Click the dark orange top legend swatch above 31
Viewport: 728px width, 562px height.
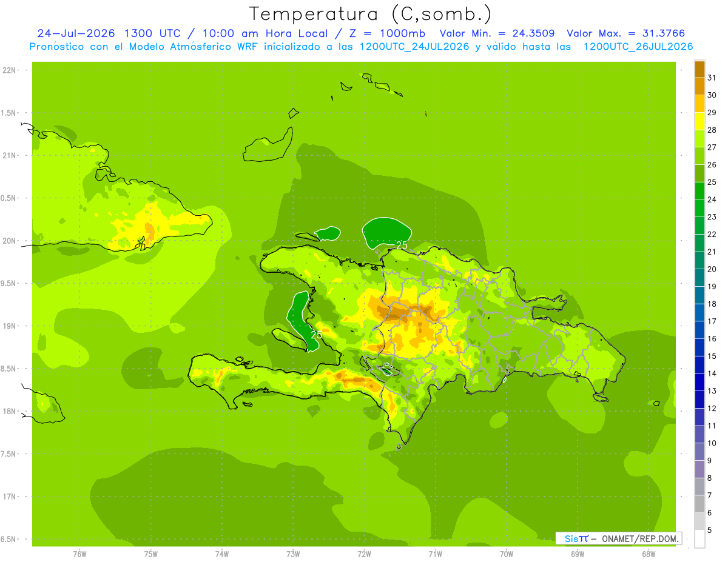tap(699, 69)
